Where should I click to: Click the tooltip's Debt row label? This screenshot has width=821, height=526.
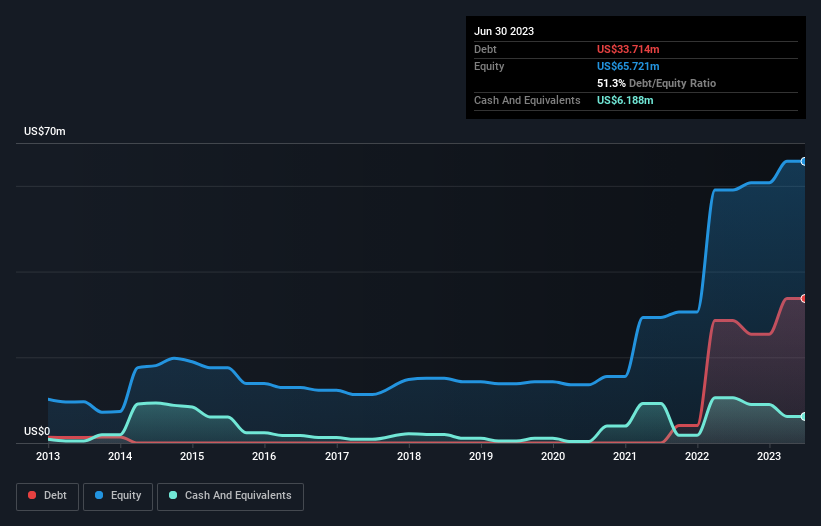point(485,49)
